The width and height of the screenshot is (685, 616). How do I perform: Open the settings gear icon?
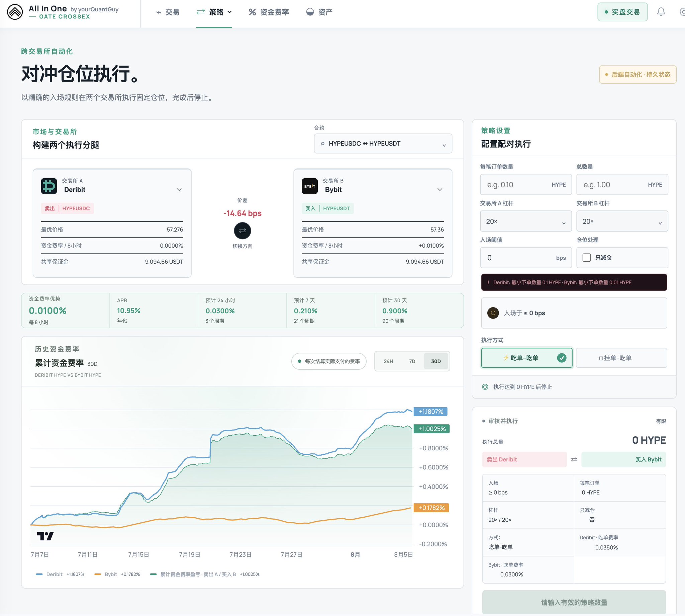point(682,12)
